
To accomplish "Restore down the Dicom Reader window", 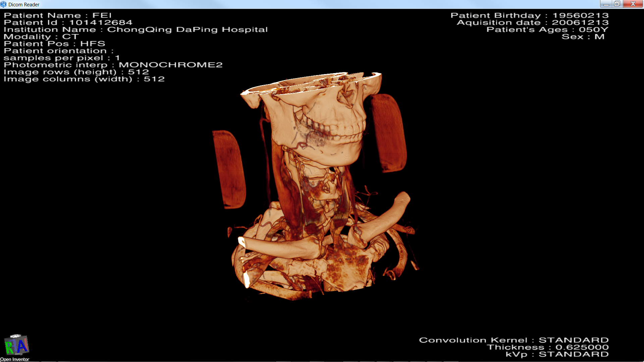I will click(x=617, y=4).
